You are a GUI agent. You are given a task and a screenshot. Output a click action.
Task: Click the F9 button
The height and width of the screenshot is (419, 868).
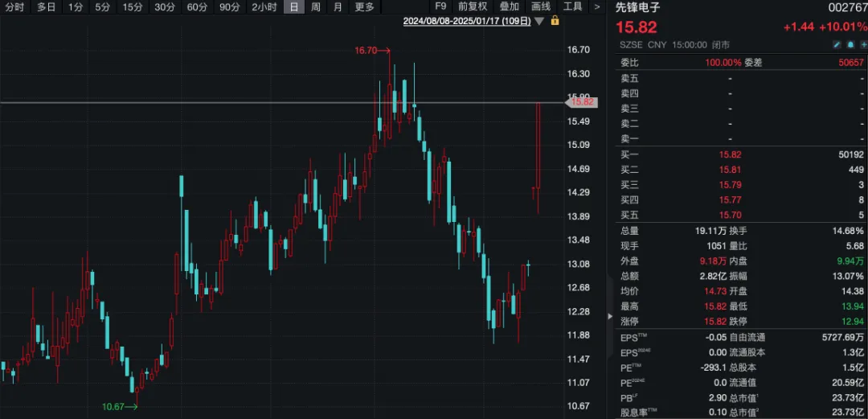(440, 6)
